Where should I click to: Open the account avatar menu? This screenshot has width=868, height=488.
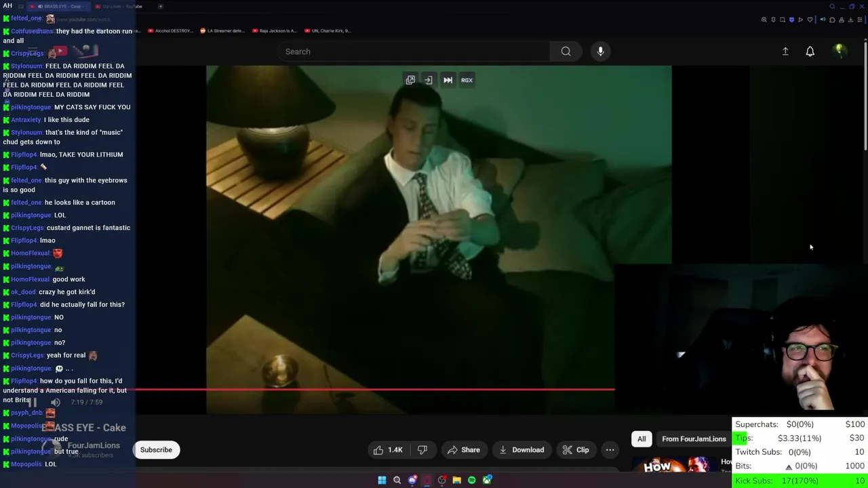840,52
